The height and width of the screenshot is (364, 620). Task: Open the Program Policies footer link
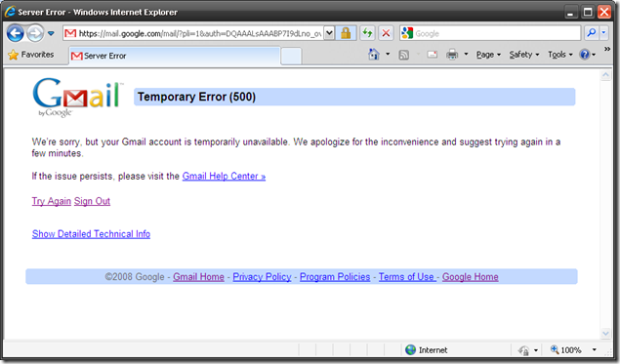(x=335, y=276)
